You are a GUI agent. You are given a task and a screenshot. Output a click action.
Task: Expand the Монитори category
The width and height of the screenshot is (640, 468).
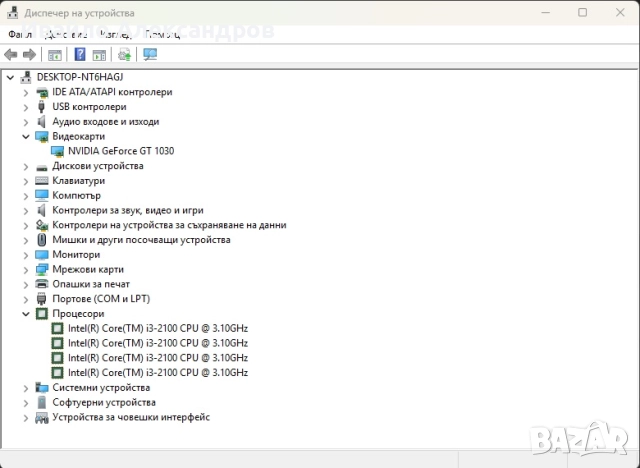tap(26, 255)
